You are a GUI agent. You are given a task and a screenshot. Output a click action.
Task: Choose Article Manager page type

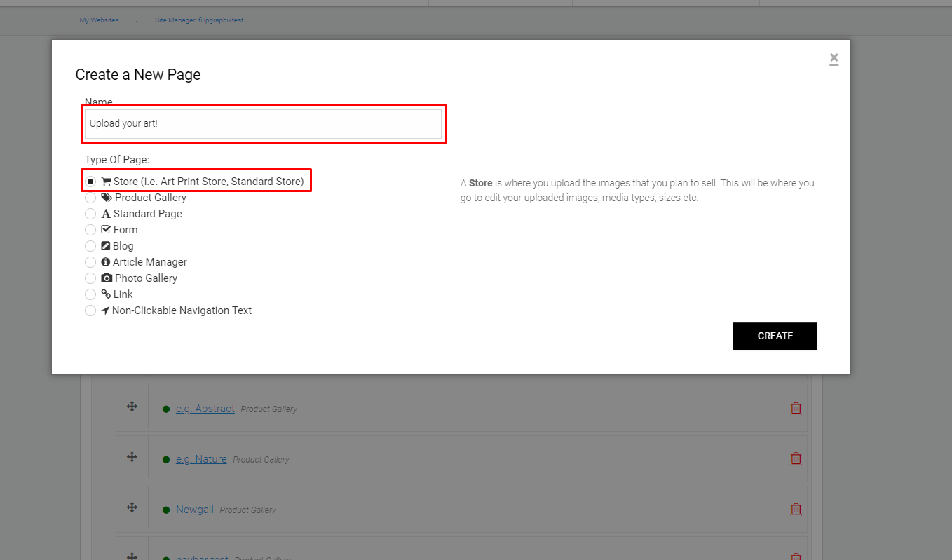point(90,262)
